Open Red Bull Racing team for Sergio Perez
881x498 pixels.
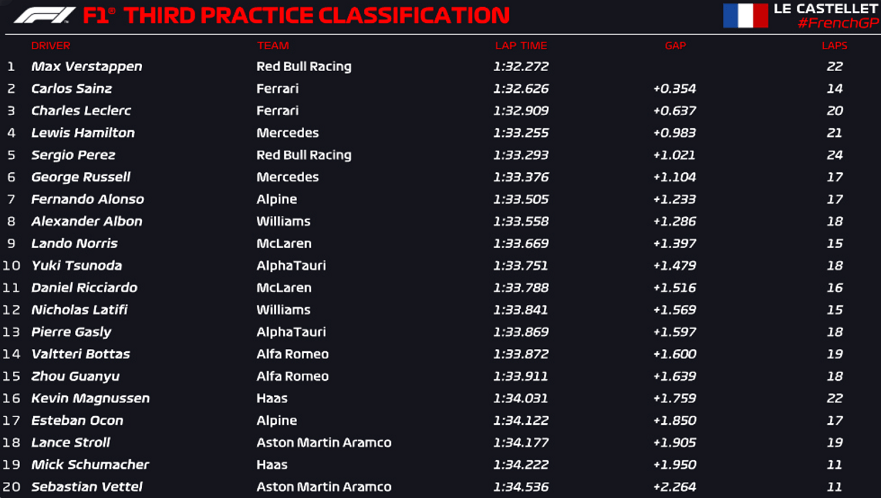304,155
